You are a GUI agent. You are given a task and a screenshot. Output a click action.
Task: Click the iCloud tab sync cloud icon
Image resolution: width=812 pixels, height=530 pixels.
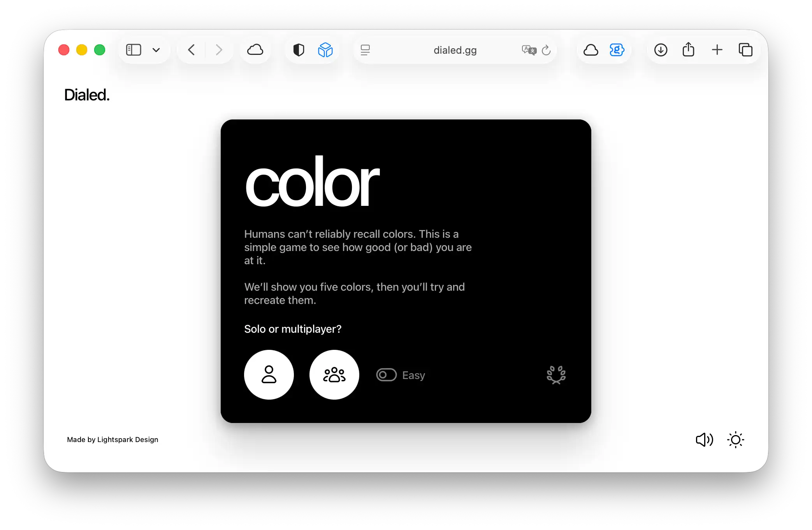591,50
